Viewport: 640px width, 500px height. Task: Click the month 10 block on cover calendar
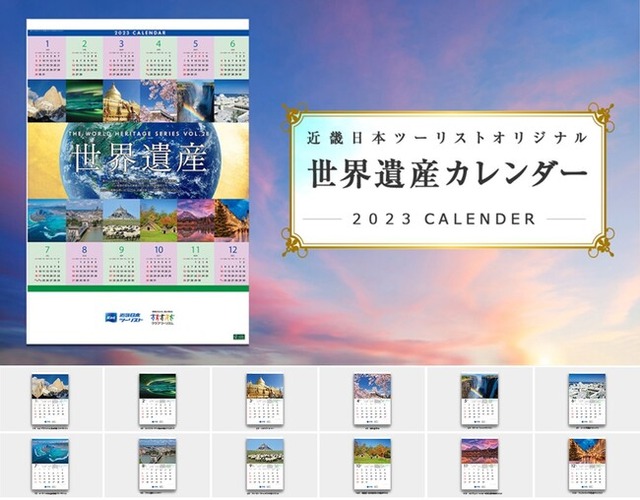point(158,264)
